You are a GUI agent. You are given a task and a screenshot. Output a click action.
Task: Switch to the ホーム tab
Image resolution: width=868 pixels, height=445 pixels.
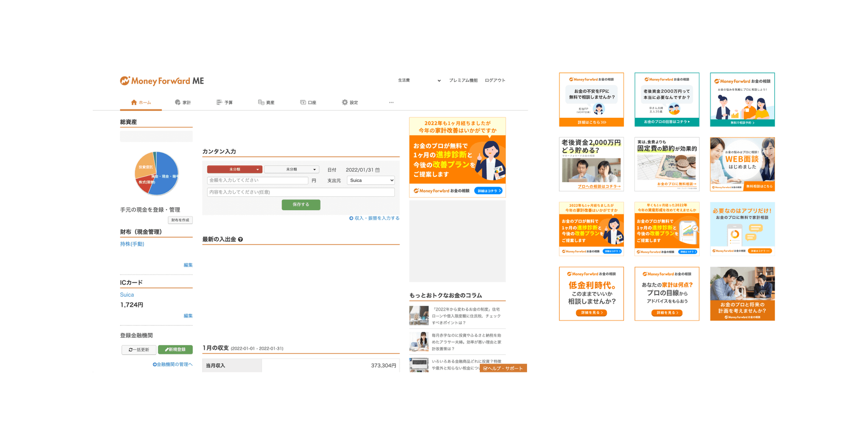click(141, 103)
